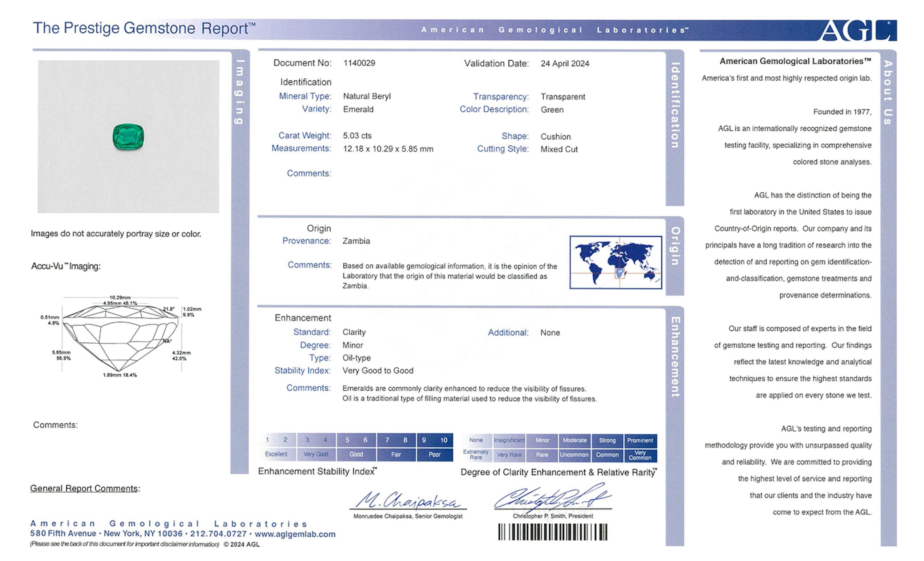
Task: Click the Excellent stability index swatch
Action: [276, 454]
